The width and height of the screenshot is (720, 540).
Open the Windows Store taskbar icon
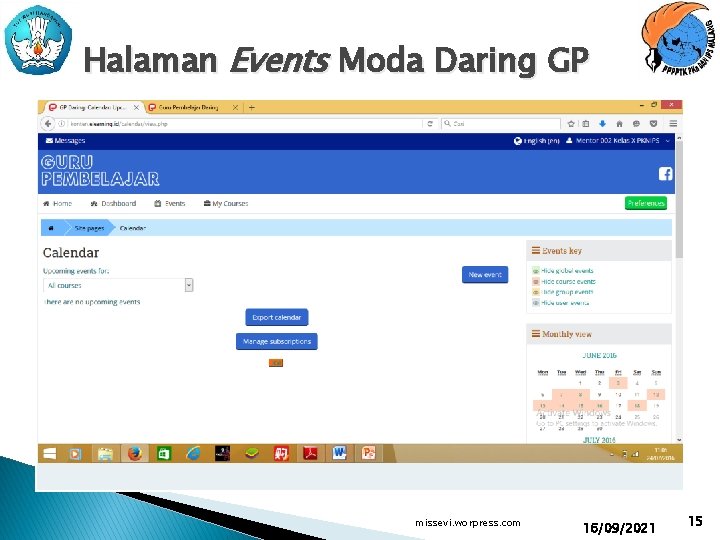tap(164, 454)
